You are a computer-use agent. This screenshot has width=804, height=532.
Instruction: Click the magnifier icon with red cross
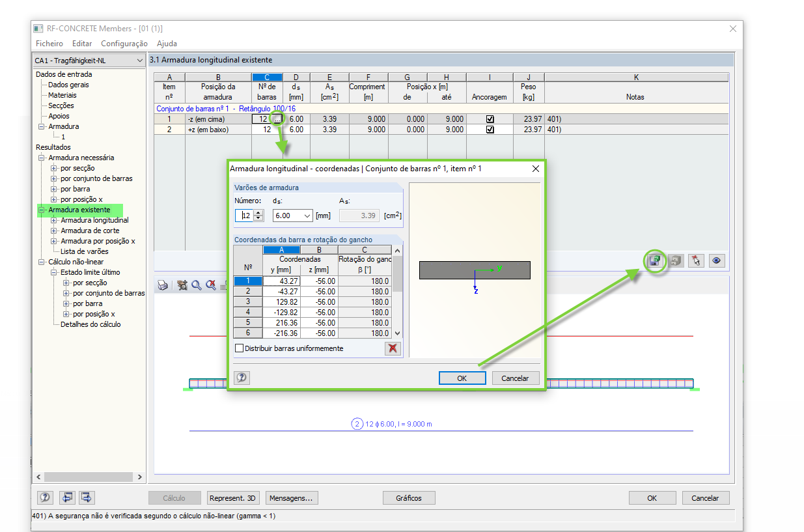tap(210, 285)
